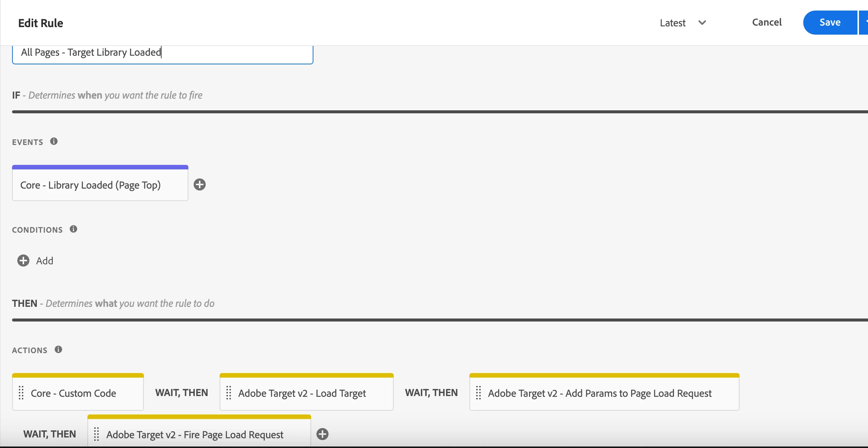This screenshot has height=448, width=868.
Task: Click the Actions info icon
Action: tap(58, 349)
